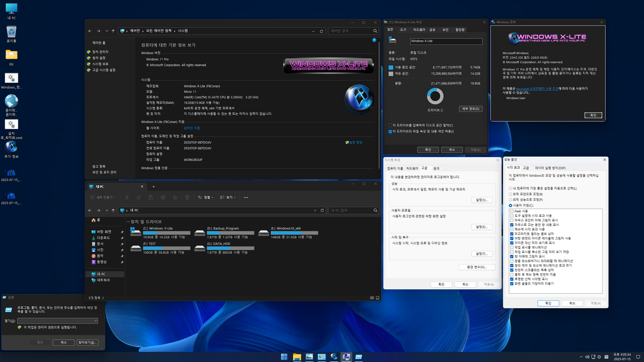Enable the Peek 사용 checkbox
Screen dimensions: 644x362
coord(512,211)
